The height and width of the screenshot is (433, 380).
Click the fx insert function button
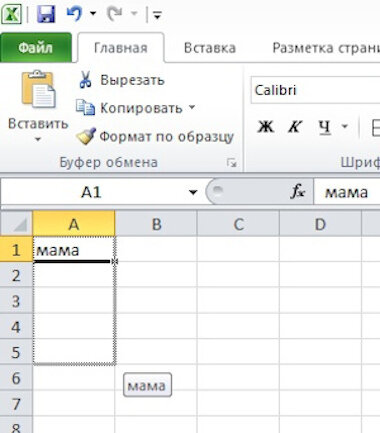click(x=297, y=192)
